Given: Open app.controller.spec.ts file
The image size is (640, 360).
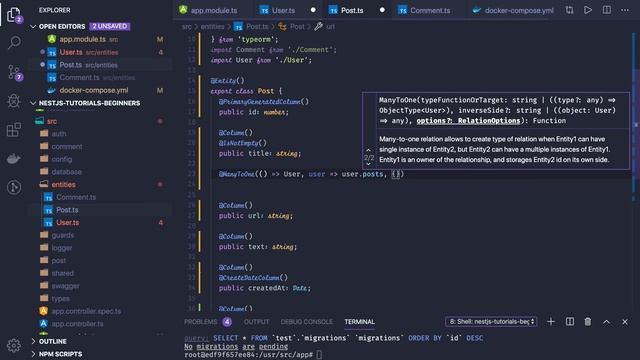Looking at the screenshot, I should (100, 311).
